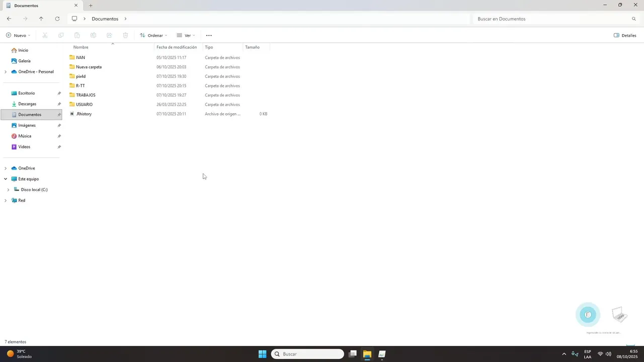Open the Ordenar dropdown menu
Viewport: 644px width, 362px height.
pos(153,35)
